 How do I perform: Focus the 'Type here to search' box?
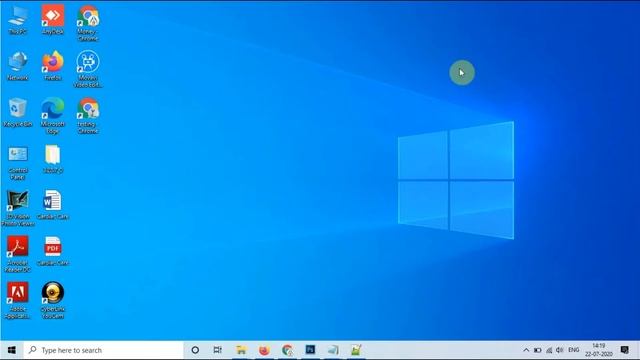[104, 350]
